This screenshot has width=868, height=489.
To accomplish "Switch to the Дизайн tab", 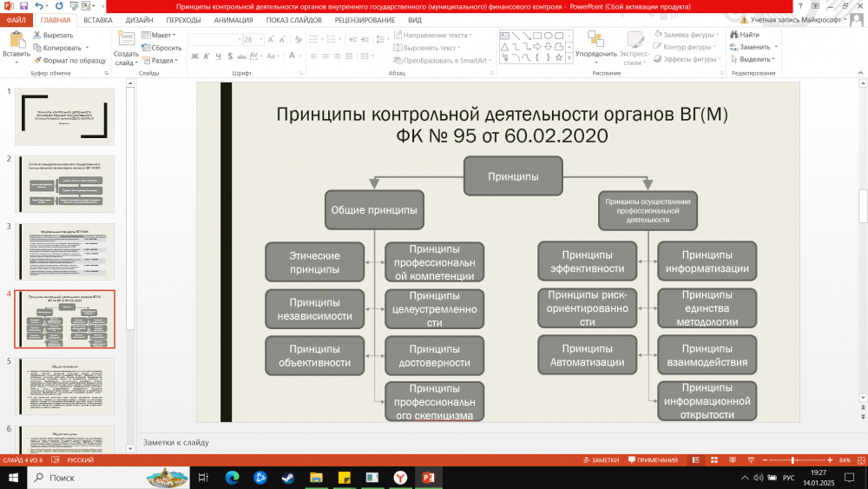I will tap(139, 19).
